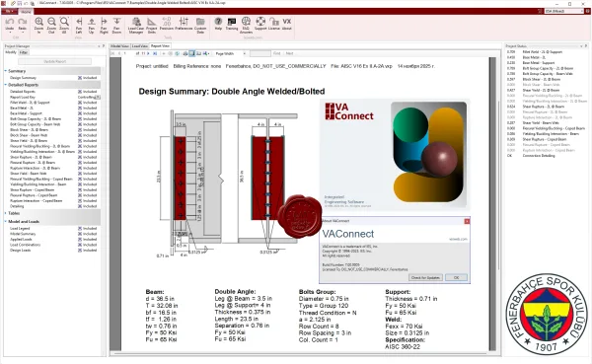This screenshot has height=364, width=592.
Task: Click the Check for Updates button
Action: tap(425, 277)
